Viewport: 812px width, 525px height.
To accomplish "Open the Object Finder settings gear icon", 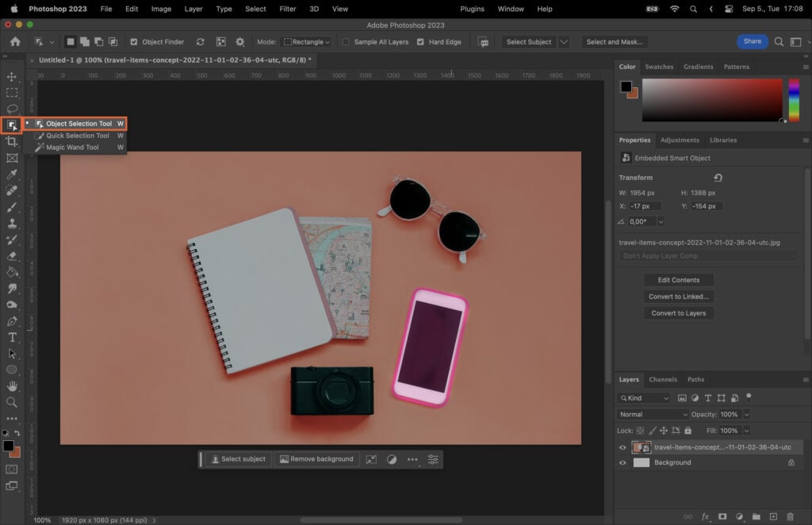I will [240, 41].
